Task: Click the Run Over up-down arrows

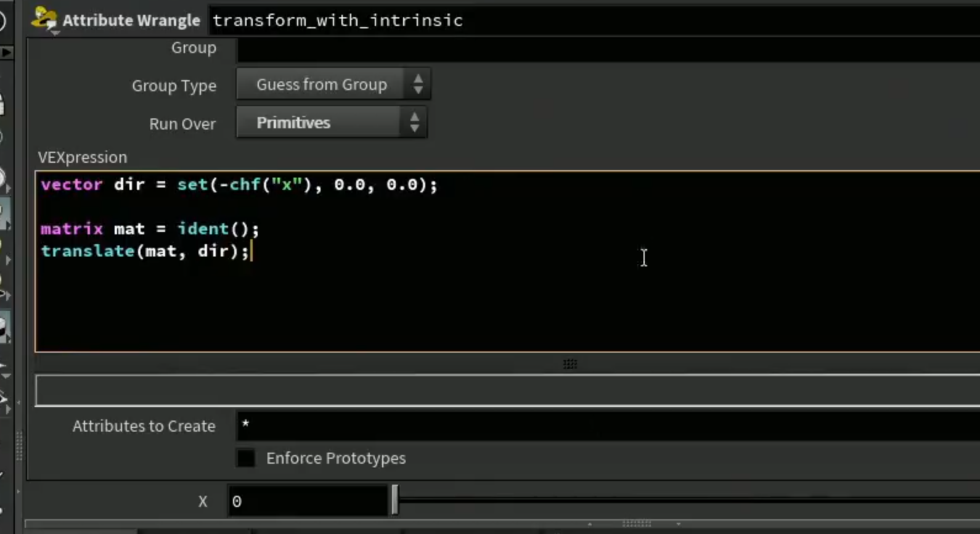Action: 415,123
